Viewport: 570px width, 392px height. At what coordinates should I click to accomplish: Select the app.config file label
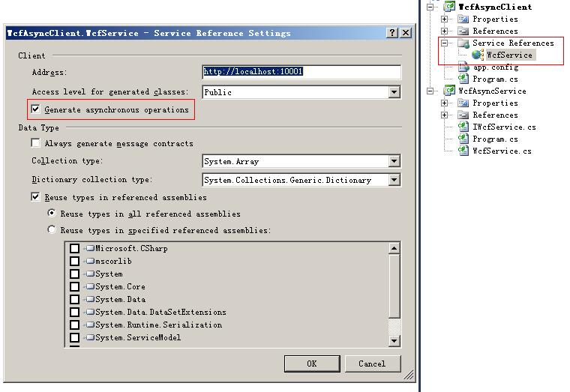point(496,67)
